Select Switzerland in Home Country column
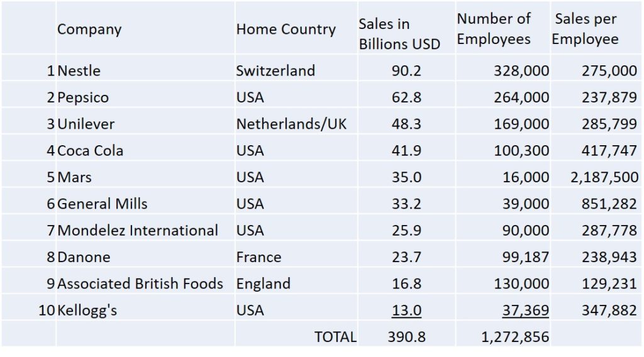644x357 pixels. click(275, 70)
